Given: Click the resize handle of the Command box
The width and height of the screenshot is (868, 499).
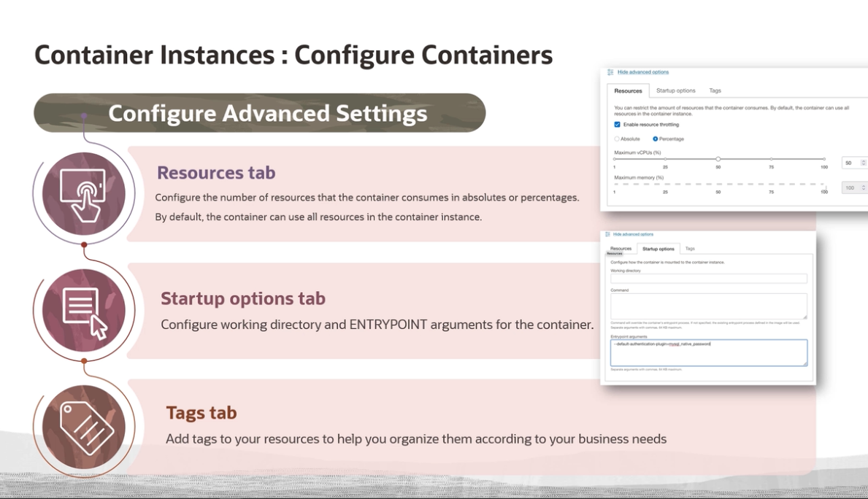Looking at the screenshot, I should [804, 316].
